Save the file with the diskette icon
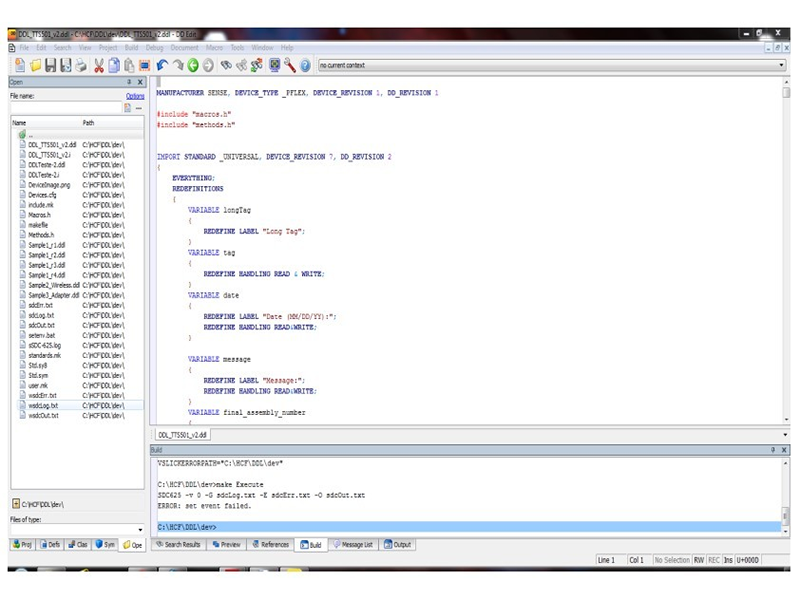 50,65
